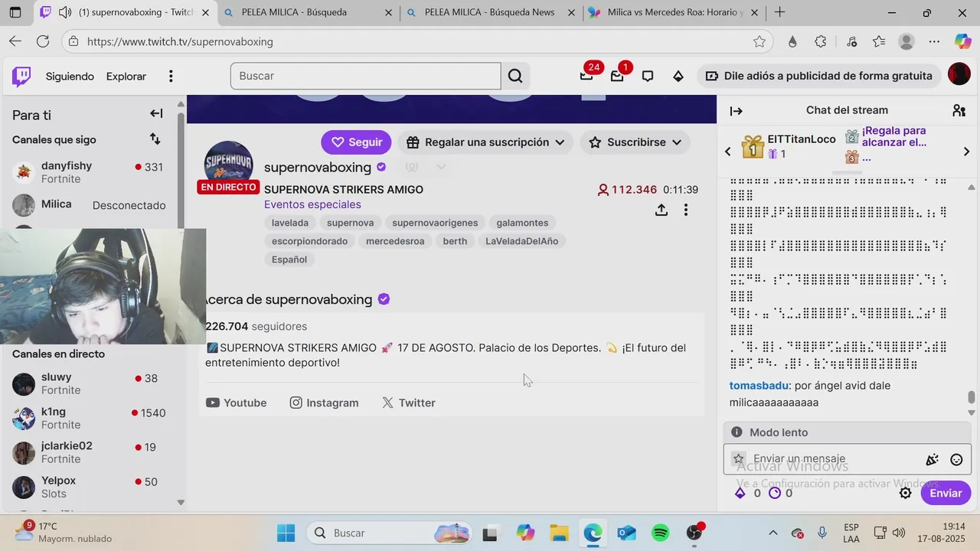Open chat community users list icon
Image resolution: width=980 pixels, height=551 pixels.
pos(959,111)
